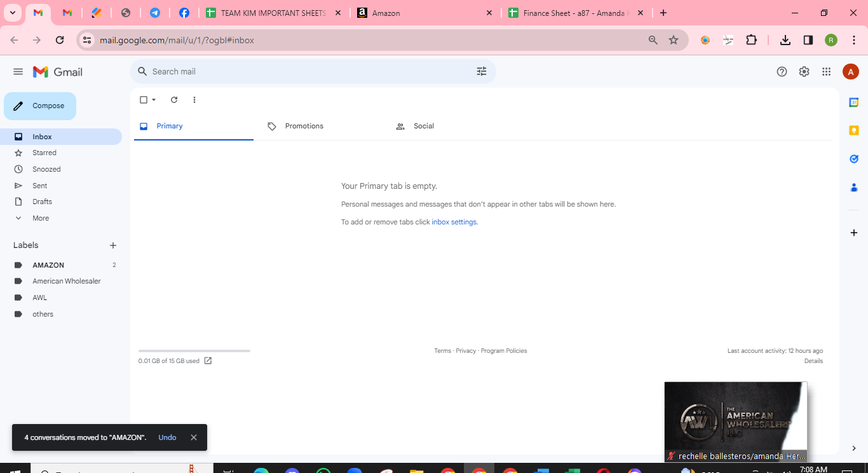Switch to TEAM KIM IMPORTANT SHEETS tab
The image size is (868, 473).
point(274,13)
